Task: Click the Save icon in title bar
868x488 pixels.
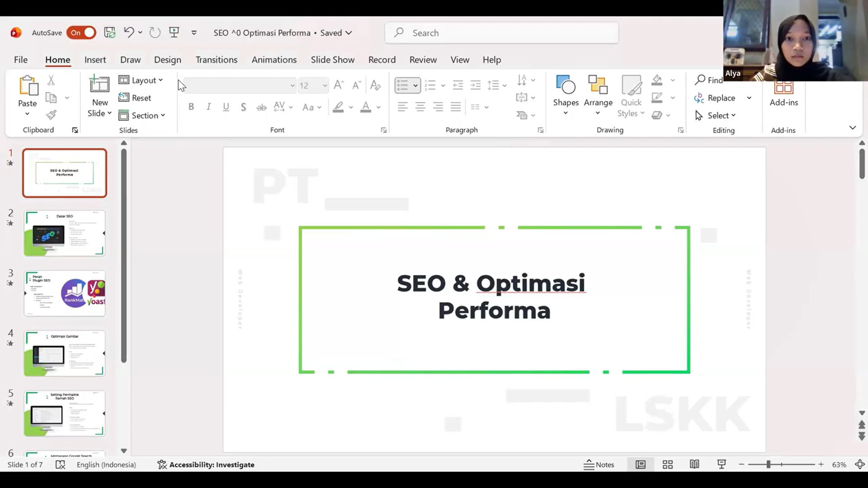Action: [x=109, y=33]
